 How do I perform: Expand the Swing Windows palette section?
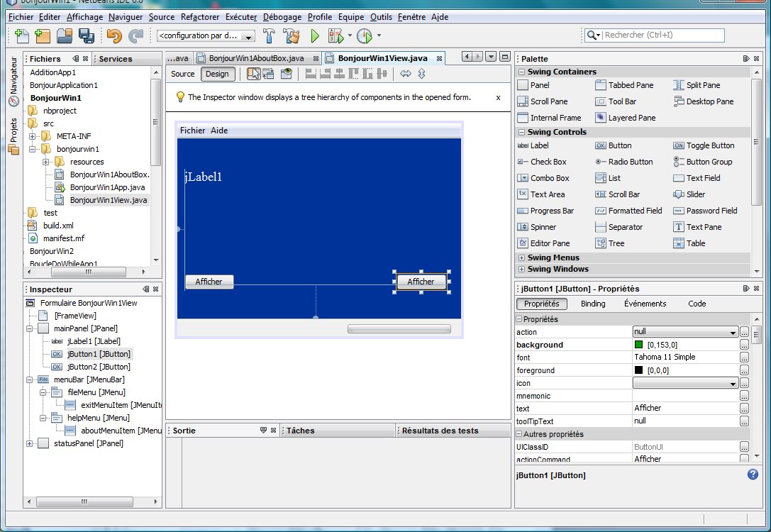[522, 269]
